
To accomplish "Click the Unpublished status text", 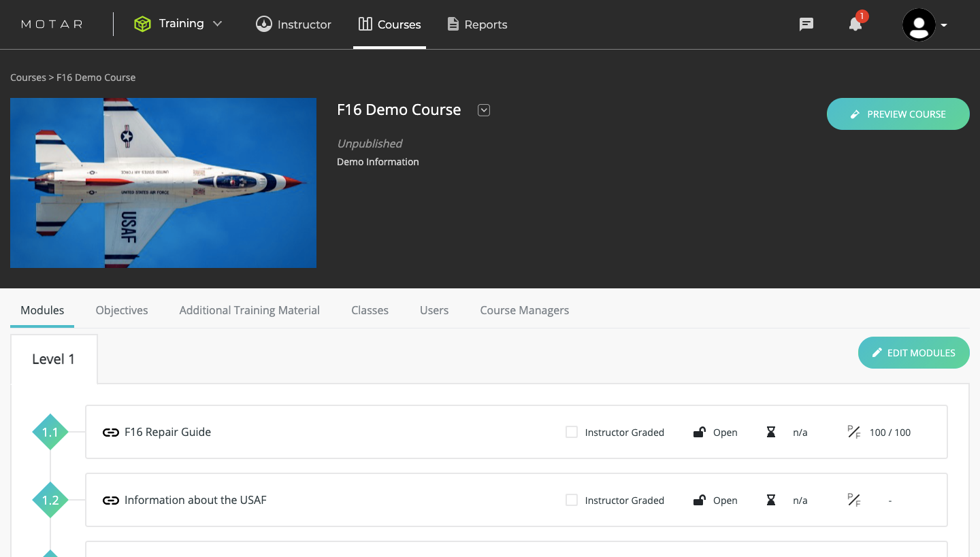I will click(370, 144).
